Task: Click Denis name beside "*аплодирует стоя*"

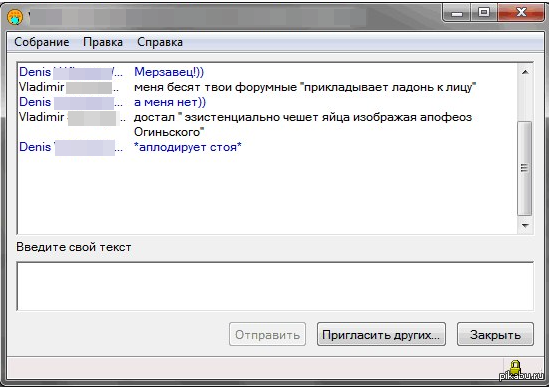Action: tap(35, 147)
